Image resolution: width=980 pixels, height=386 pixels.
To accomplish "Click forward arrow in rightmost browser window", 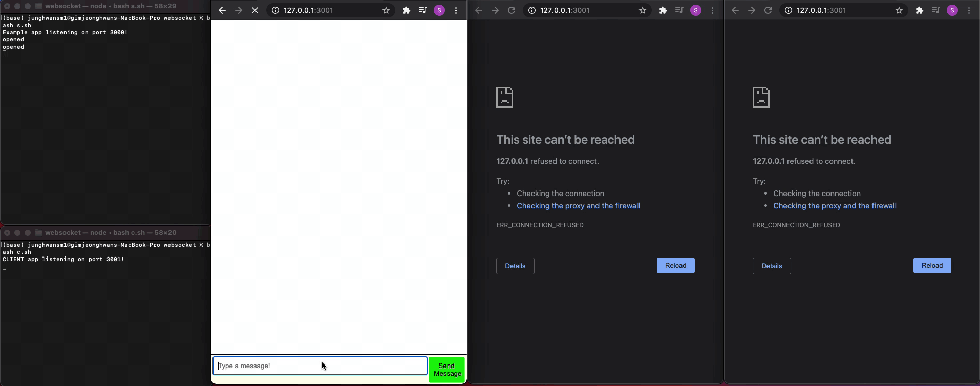I will pyautogui.click(x=752, y=10).
